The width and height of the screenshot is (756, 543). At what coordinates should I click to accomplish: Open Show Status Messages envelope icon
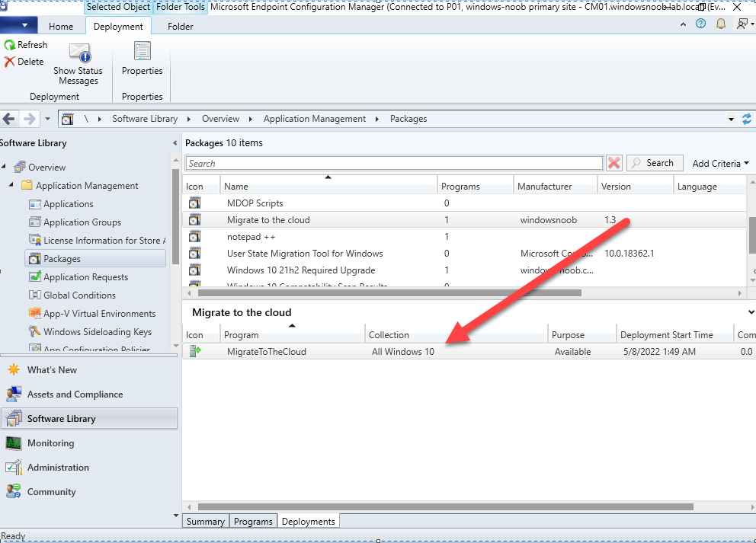click(x=79, y=53)
